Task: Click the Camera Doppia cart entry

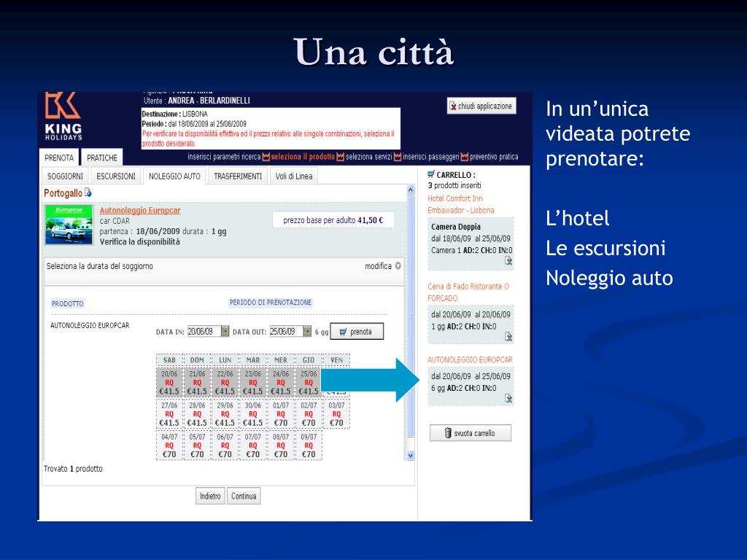Action: coord(471,244)
